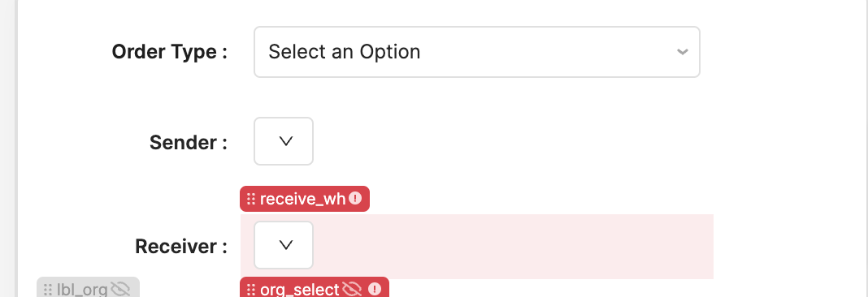
Task: Click the chevron arrow inside Sender box
Action: tap(285, 141)
